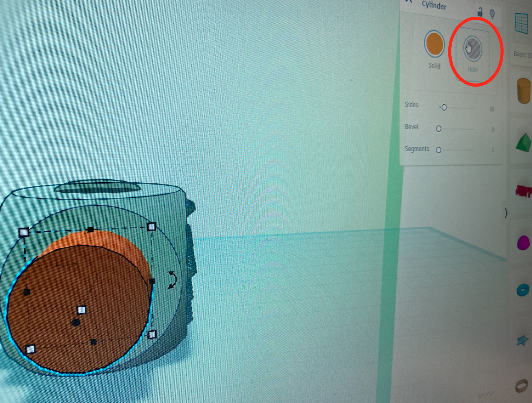Pick the green Roof shape

(x=524, y=143)
